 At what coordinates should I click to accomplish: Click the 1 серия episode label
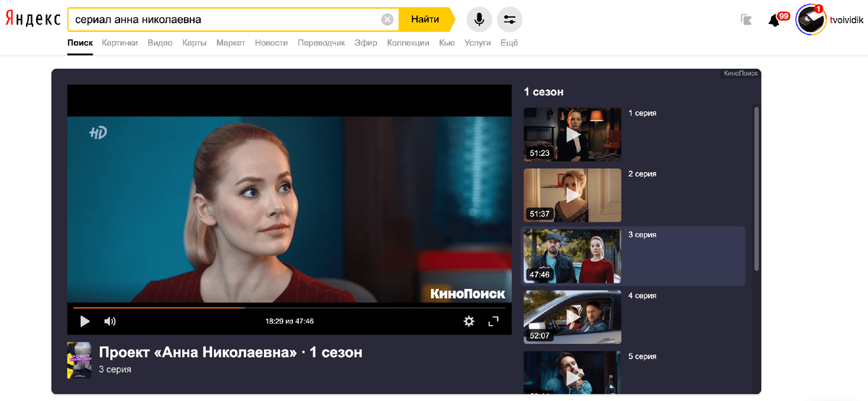(642, 113)
